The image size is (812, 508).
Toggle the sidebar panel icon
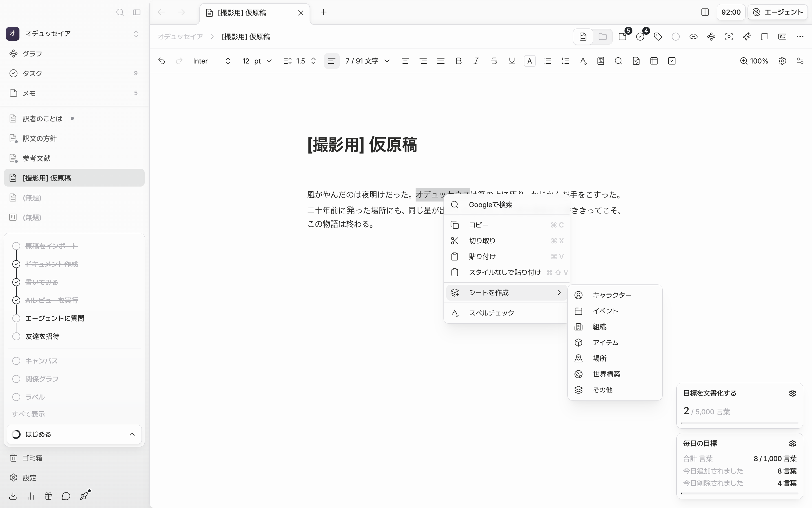136,12
